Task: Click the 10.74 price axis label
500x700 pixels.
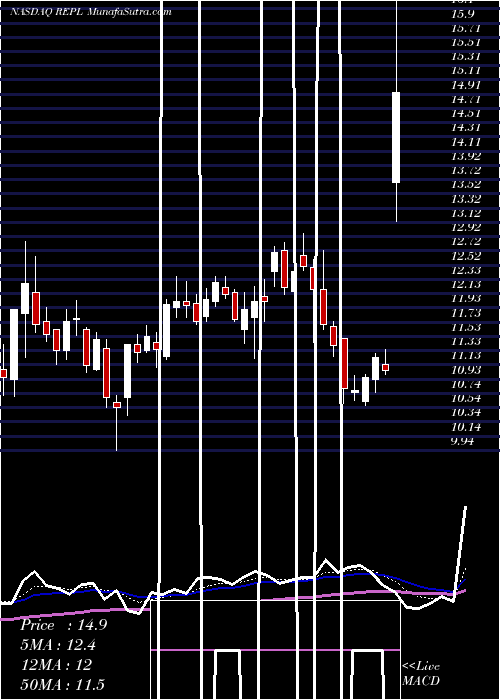Action: [x=466, y=384]
